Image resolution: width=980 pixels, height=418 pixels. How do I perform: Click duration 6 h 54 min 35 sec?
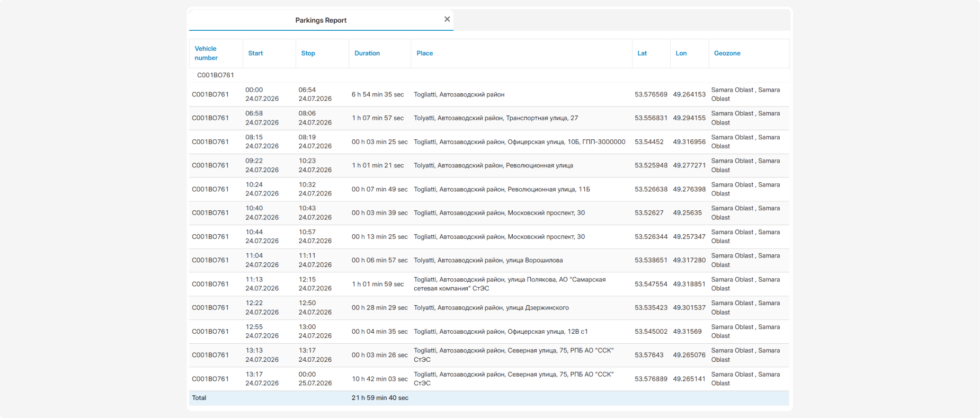click(x=378, y=94)
